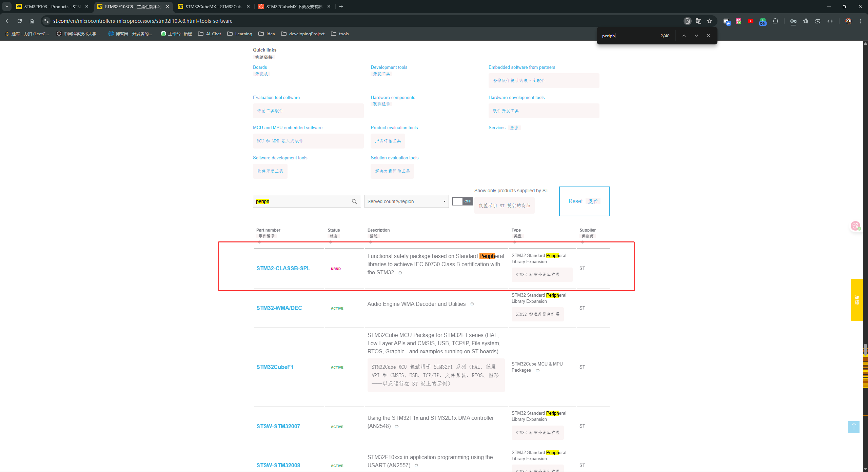View site information in address bar
This screenshot has width=868, height=472.
point(46,21)
